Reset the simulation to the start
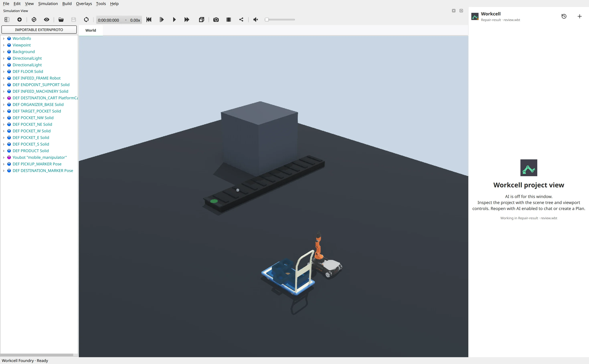This screenshot has width=589, height=364. [x=149, y=20]
